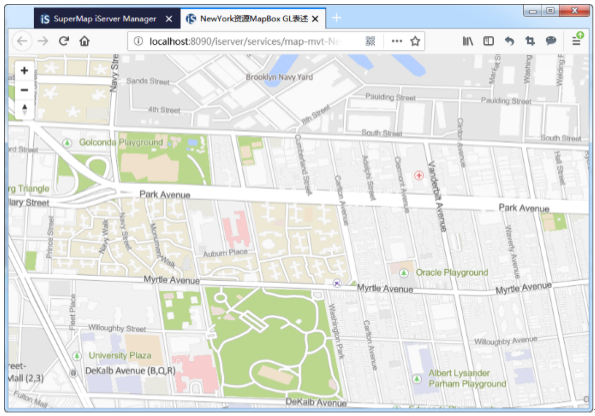
Task: Maximize the browser window
Action: click(x=550, y=11)
